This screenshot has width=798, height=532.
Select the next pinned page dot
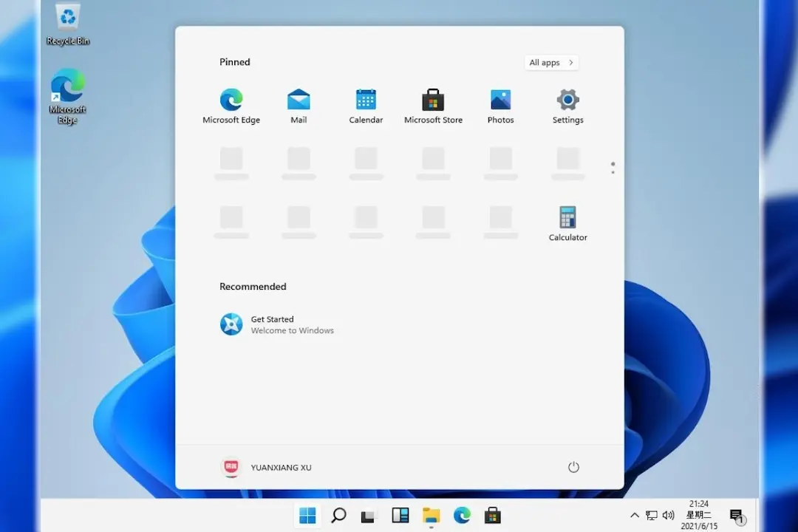613,173
